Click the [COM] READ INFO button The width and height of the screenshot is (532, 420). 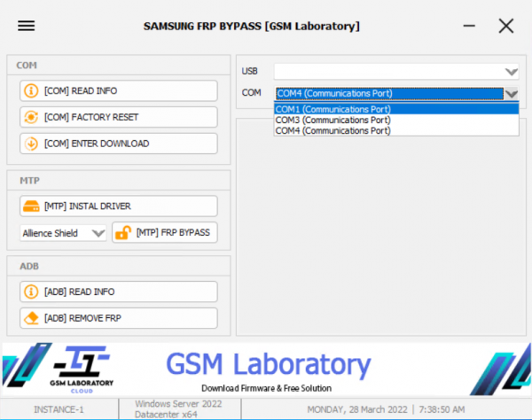(119, 91)
